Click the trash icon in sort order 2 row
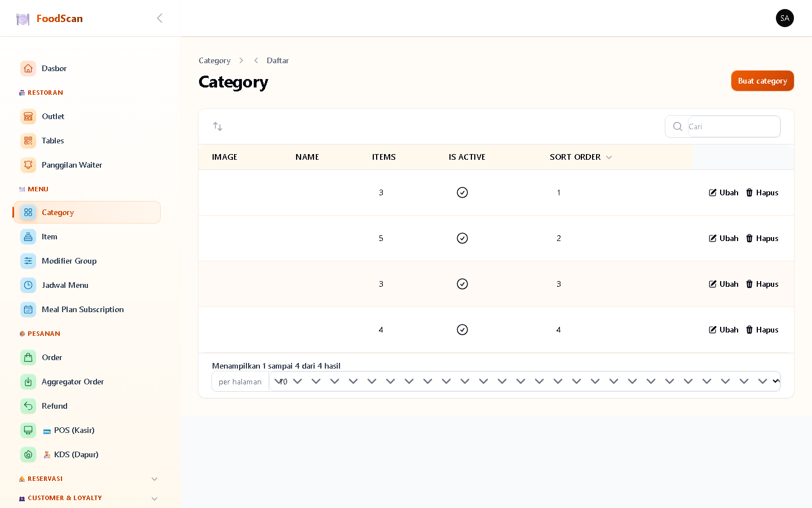The width and height of the screenshot is (812, 508). [749, 238]
